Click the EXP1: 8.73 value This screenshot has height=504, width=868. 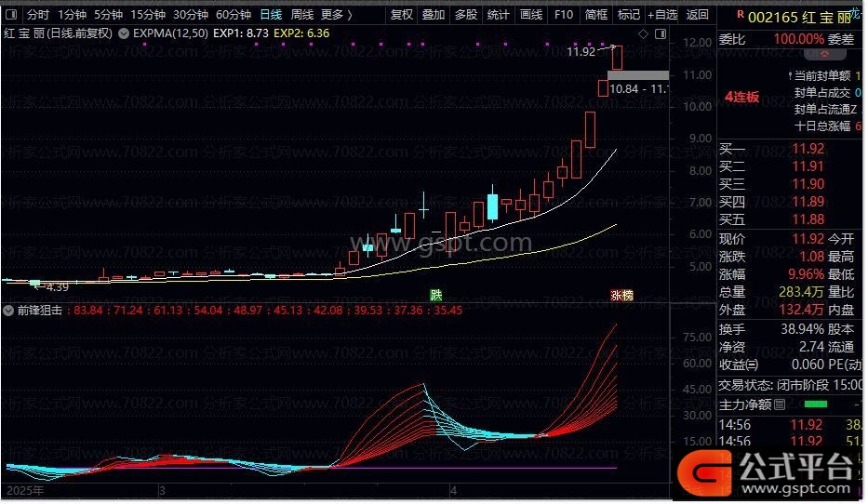click(x=241, y=33)
